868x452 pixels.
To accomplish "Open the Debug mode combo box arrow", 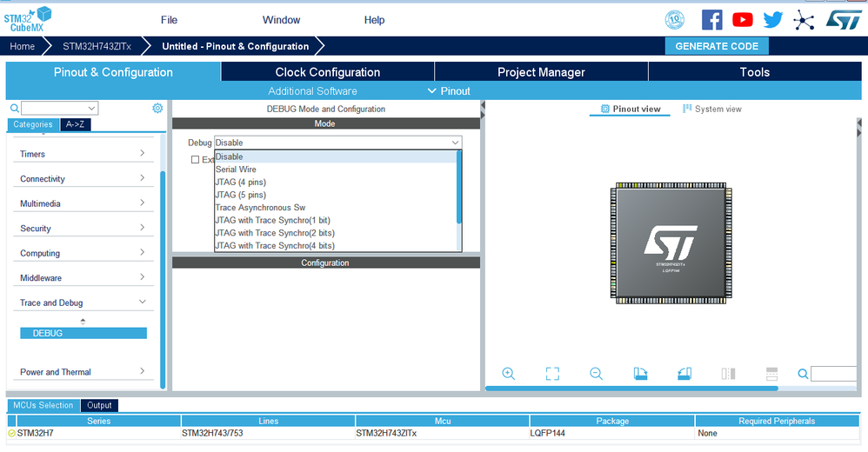I will pos(455,143).
